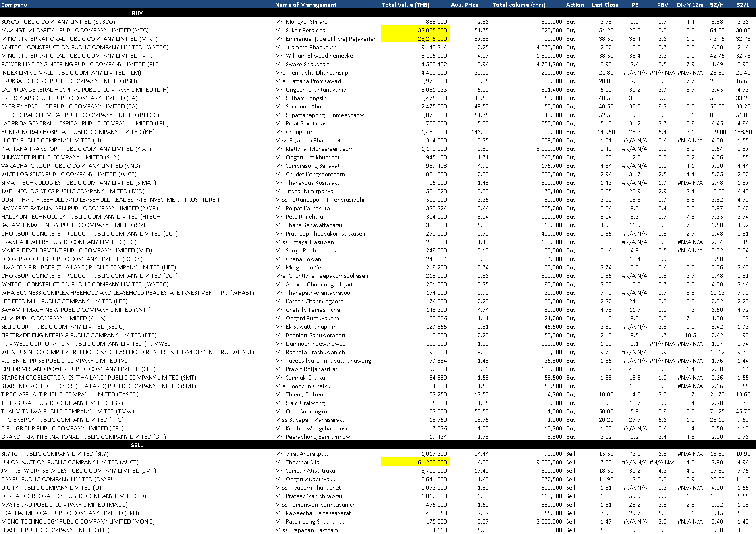This screenshot has width=756, height=534.
Task: Select DCON PRODUCTS (DCON) company cell
Action: (x=72, y=259)
